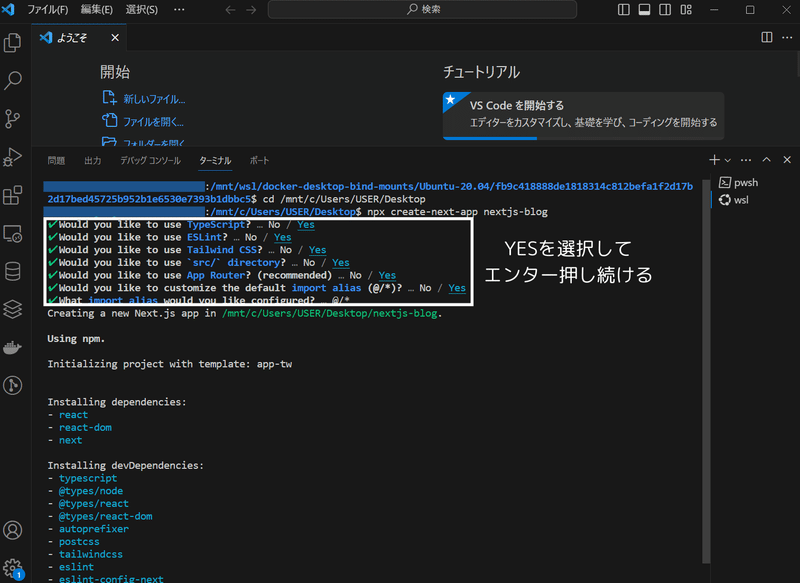Open the Search view in activity bar
Screen dimensions: 800x583
[x=13, y=80]
